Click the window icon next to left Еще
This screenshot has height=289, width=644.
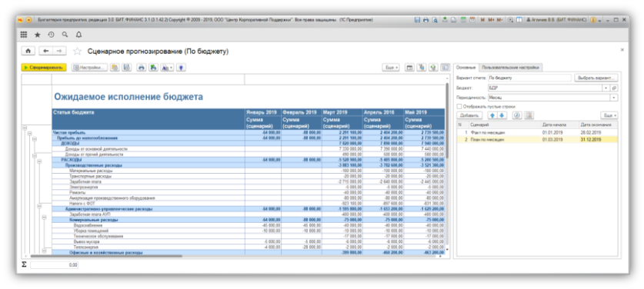click(x=409, y=68)
